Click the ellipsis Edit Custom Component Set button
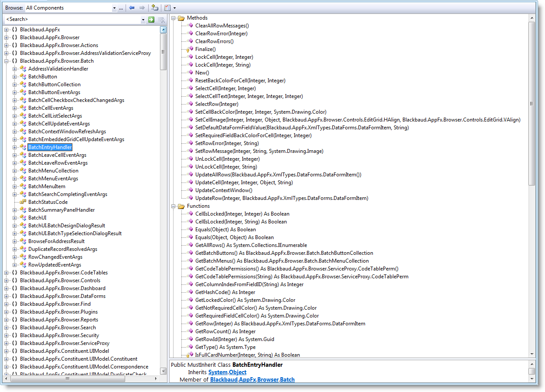This screenshot has height=392, width=545. (121, 8)
